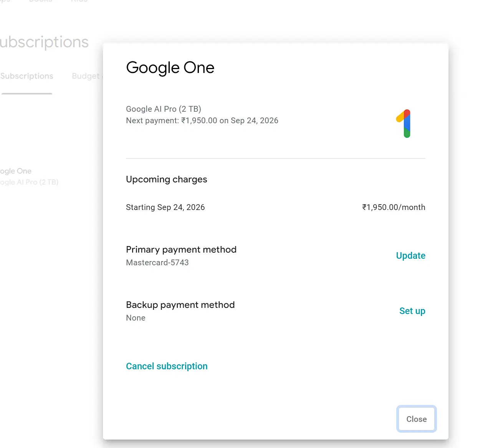Click the Google One dialog title
The height and width of the screenshot is (448, 490).
coord(170,68)
